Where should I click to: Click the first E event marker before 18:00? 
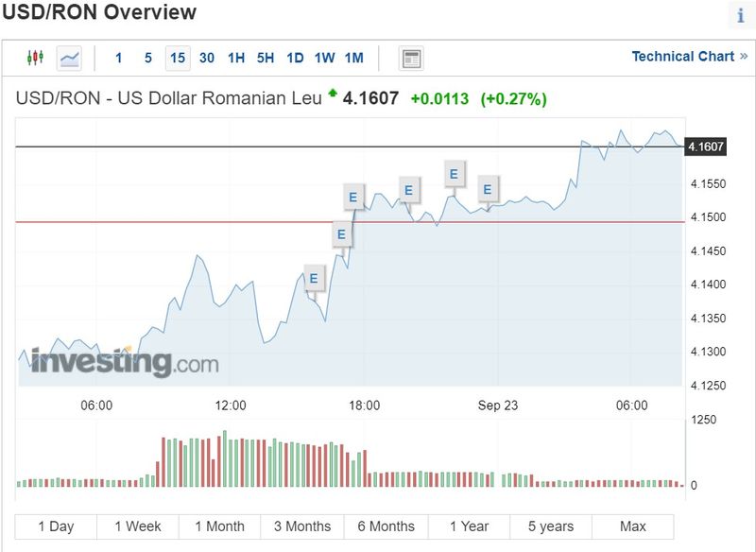313,279
